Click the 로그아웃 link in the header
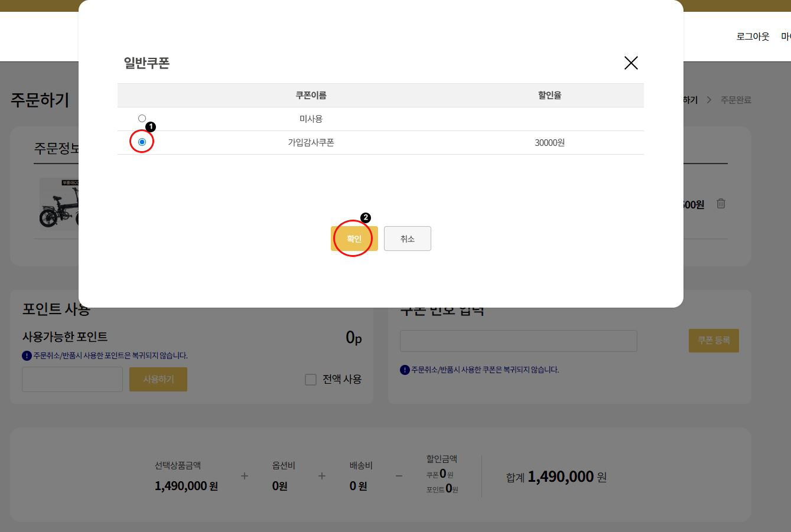 tap(753, 37)
